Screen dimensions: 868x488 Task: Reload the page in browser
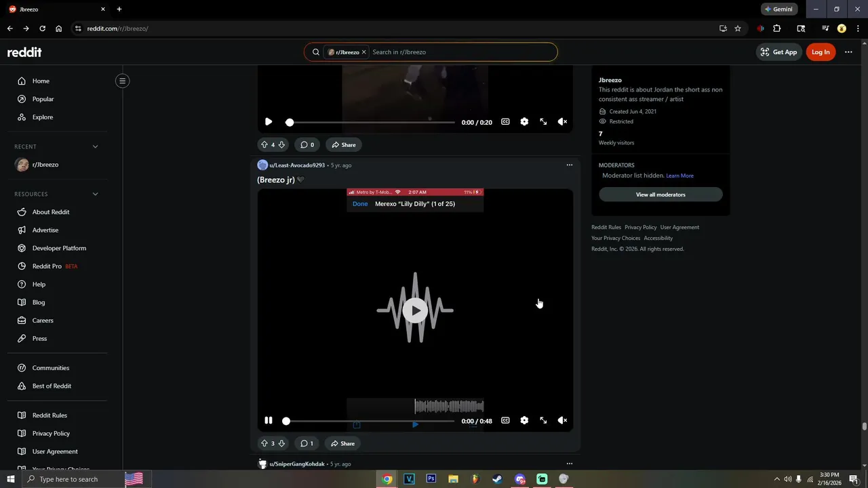(42, 28)
